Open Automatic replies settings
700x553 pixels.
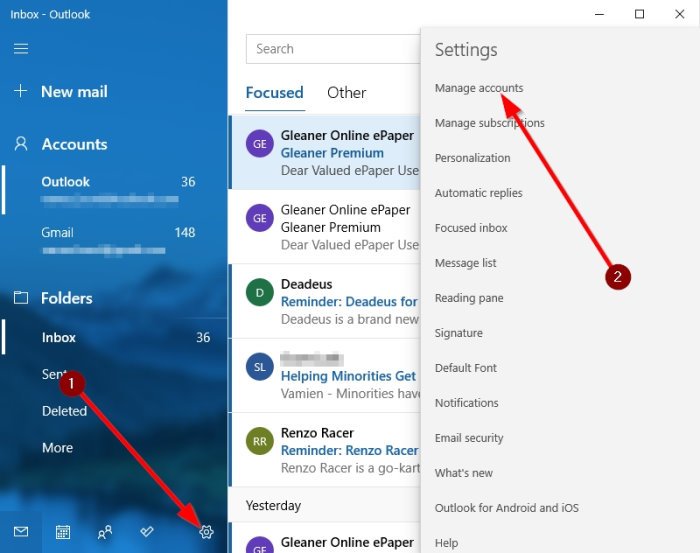click(479, 193)
